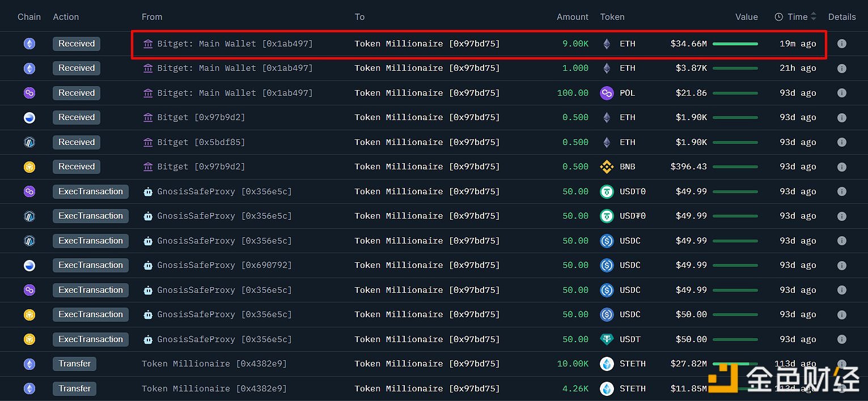Click the green value bar on the $34.66M row
The image size is (868, 401).
[735, 44]
